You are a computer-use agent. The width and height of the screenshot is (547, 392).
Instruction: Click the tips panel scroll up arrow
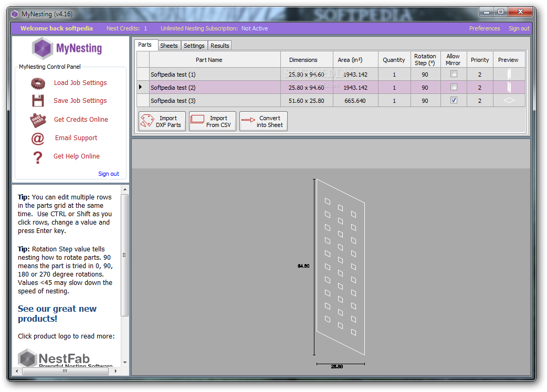[x=125, y=189]
